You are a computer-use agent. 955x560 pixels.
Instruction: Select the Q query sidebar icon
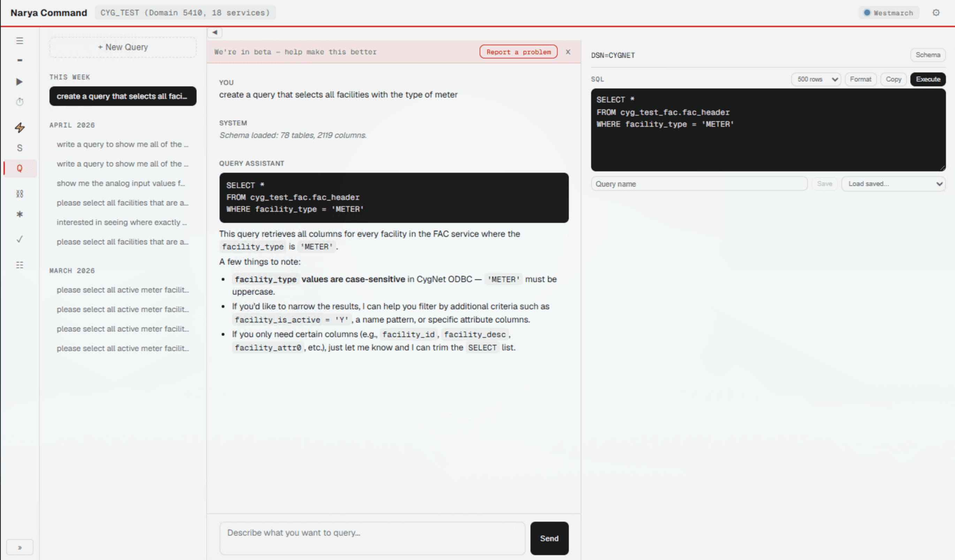20,168
